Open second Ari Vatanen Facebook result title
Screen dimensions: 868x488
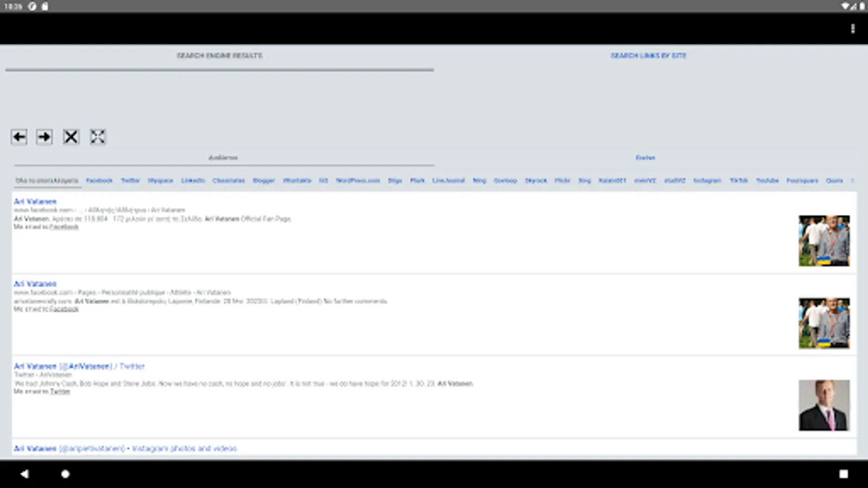[35, 284]
